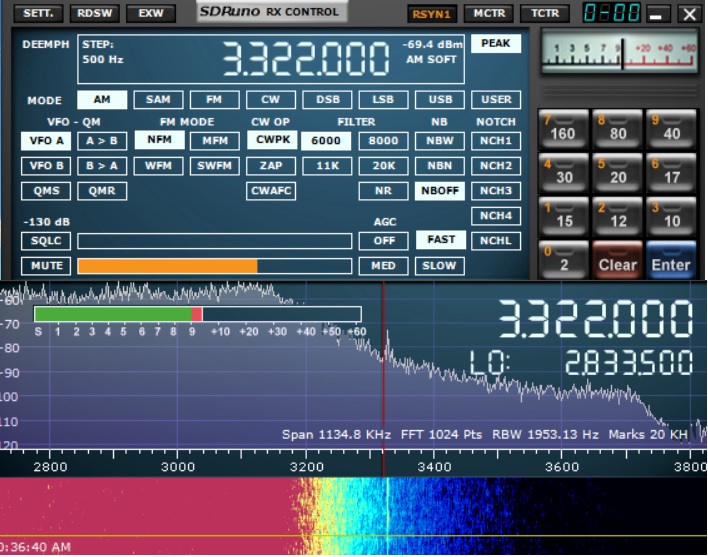708x557 pixels.
Task: Copy VFO with B > A
Action: [102, 166]
